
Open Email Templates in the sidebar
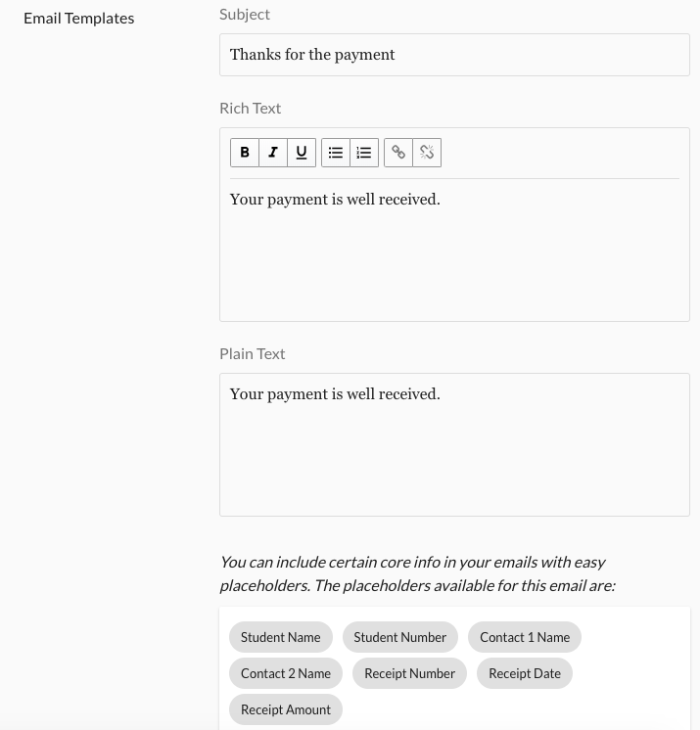click(x=79, y=18)
